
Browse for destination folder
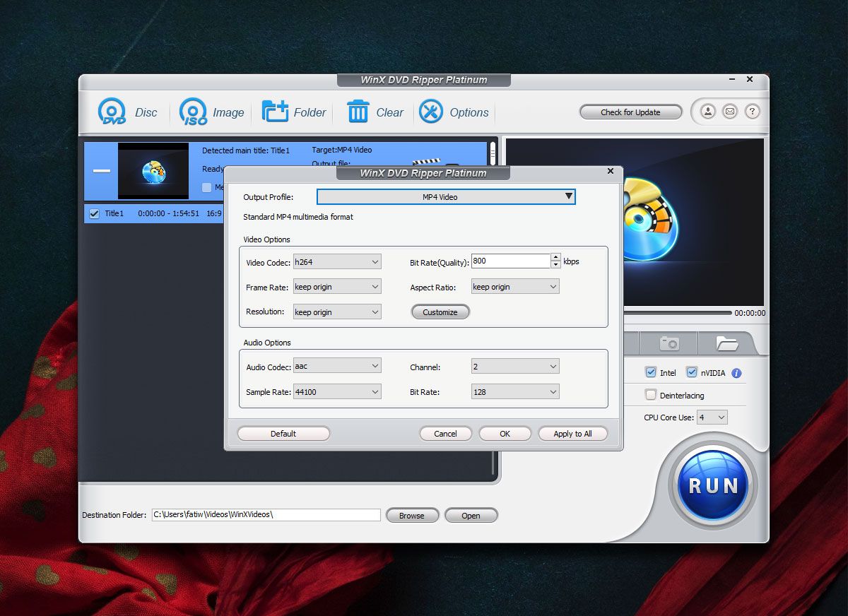tap(412, 516)
